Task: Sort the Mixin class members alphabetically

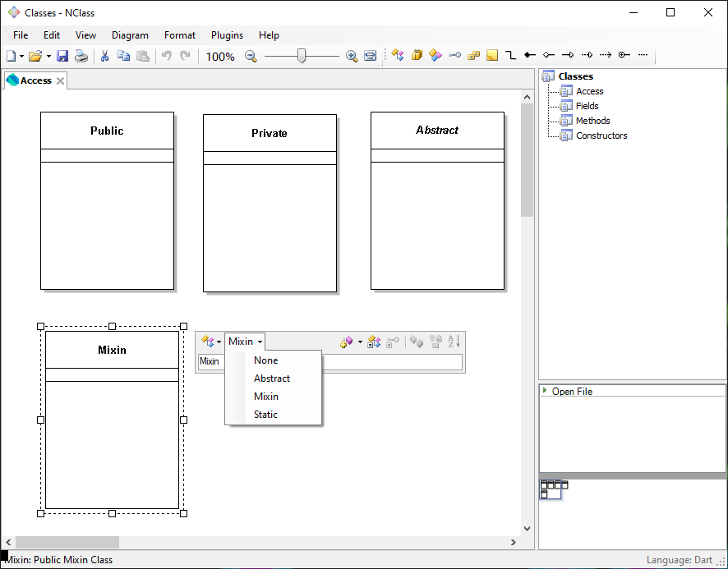Action: point(454,342)
